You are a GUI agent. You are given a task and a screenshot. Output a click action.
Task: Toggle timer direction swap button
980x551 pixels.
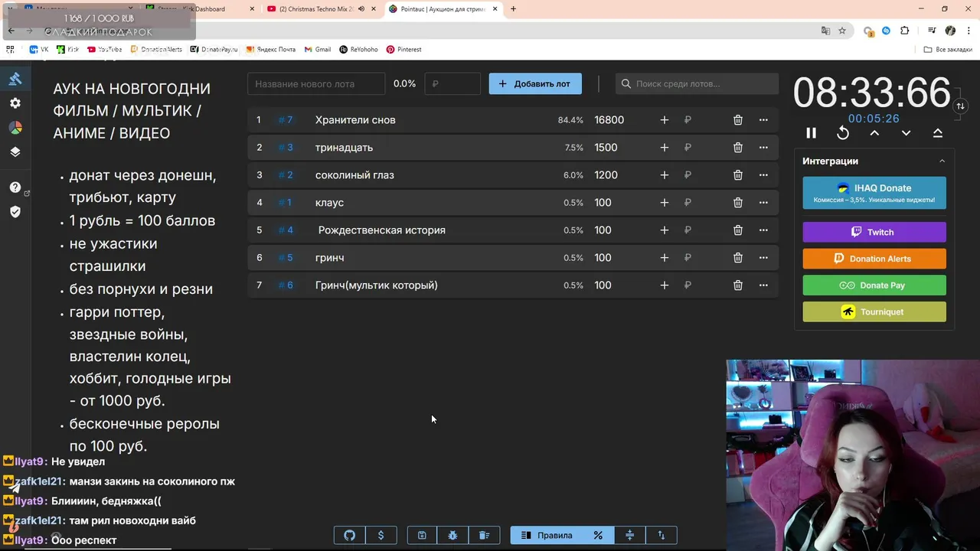click(x=960, y=106)
